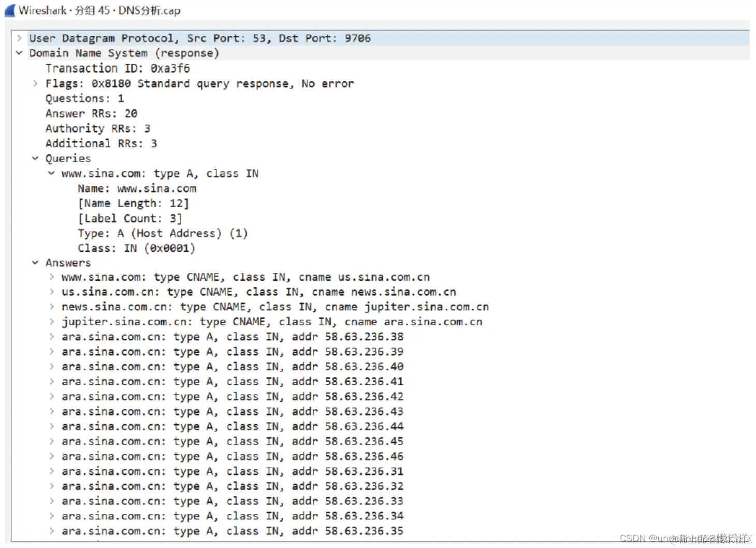Select the Flags Standard query response text
The height and width of the screenshot is (548, 756).
(x=200, y=83)
